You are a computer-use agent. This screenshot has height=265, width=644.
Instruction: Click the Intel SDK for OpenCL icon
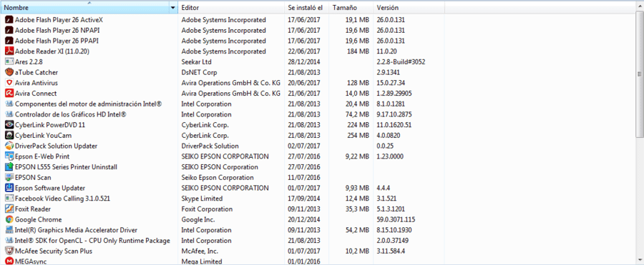point(9,241)
